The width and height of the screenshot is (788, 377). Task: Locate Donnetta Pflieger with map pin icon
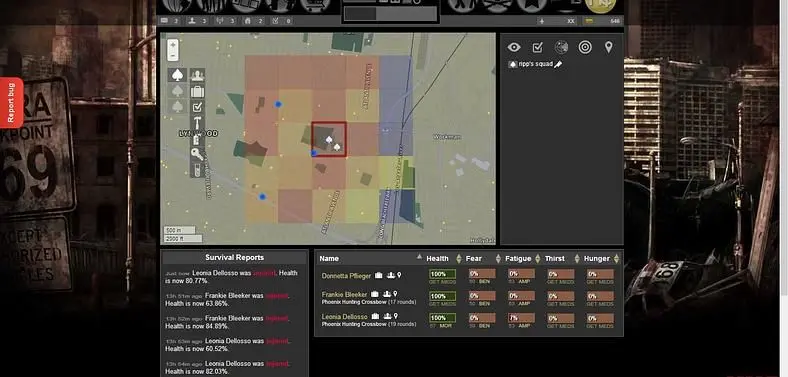(400, 275)
